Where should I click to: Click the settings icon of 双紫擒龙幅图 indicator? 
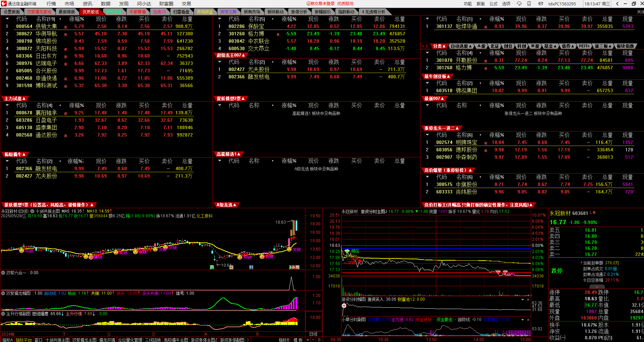click(3, 293)
